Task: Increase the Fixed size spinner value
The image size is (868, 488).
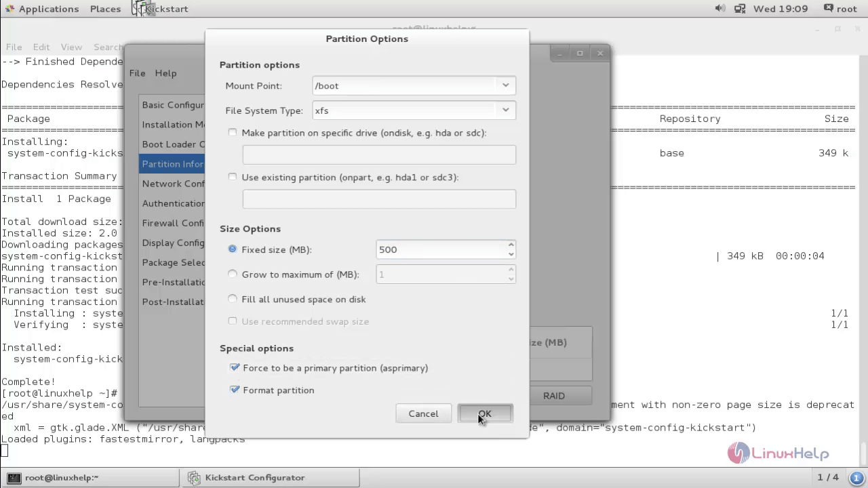Action: pyautogui.click(x=511, y=245)
